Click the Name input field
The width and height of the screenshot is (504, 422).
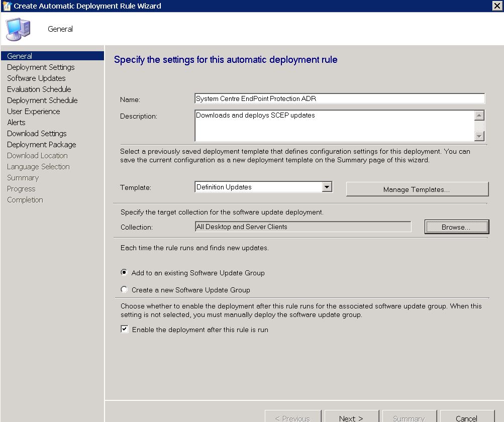[x=339, y=98]
